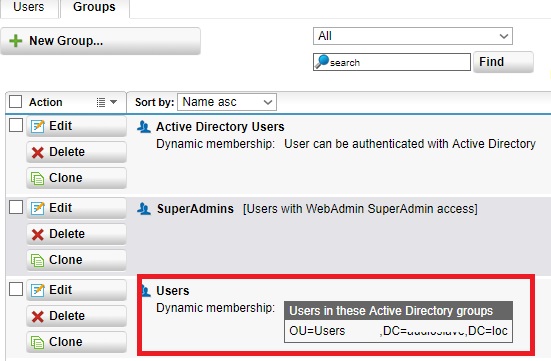This screenshot has width=551, height=361.
Task: Click group icon beside Active Directory Users
Action: (144, 127)
